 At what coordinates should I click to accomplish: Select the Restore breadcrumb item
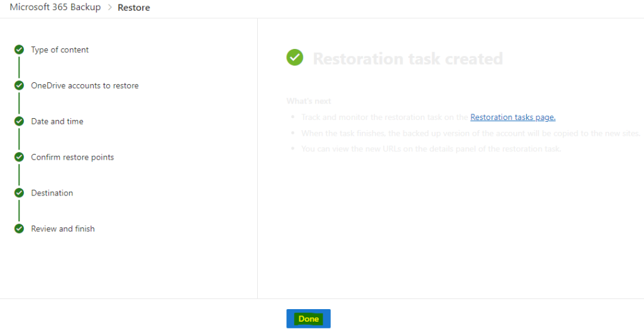pos(134,8)
